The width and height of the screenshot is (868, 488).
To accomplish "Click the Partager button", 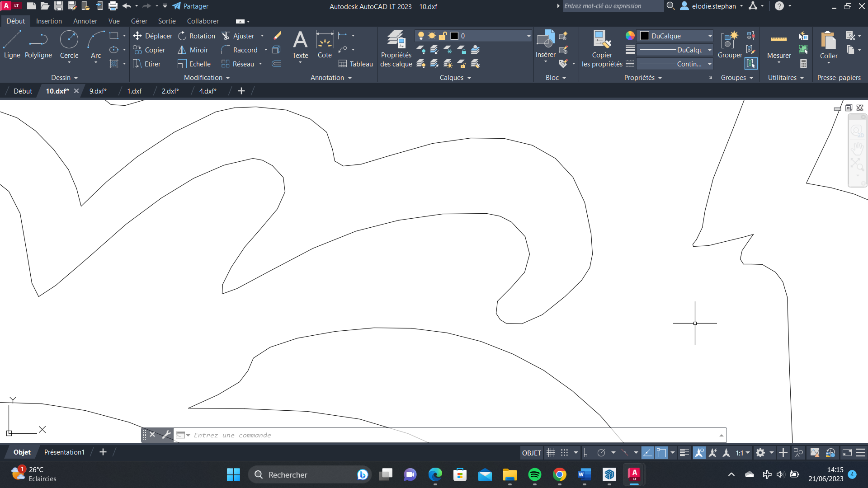I will (190, 6).
